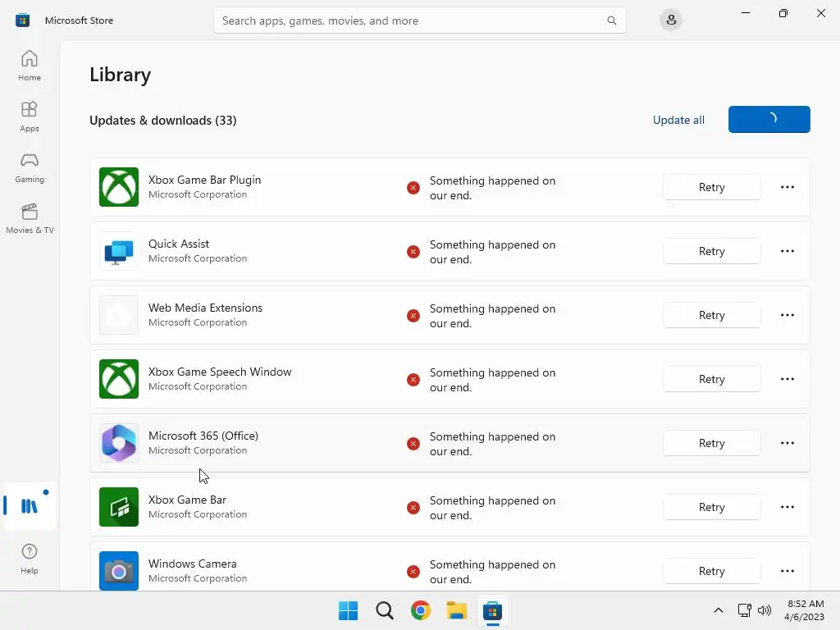Viewport: 840px width, 630px height.
Task: Click the Updates & downloads (33) heading
Action: click(163, 121)
